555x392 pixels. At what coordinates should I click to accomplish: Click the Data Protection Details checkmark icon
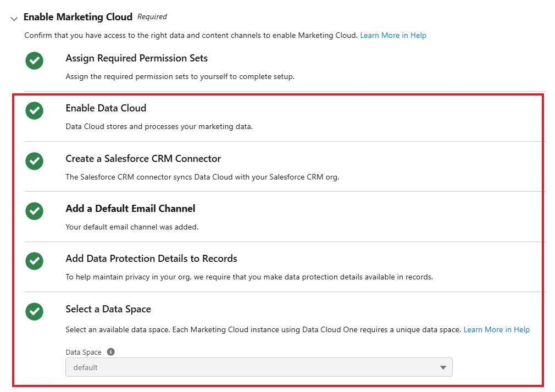click(34, 261)
